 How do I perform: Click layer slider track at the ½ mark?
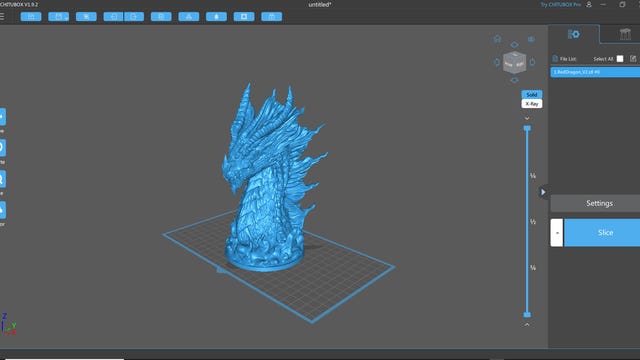point(527,222)
